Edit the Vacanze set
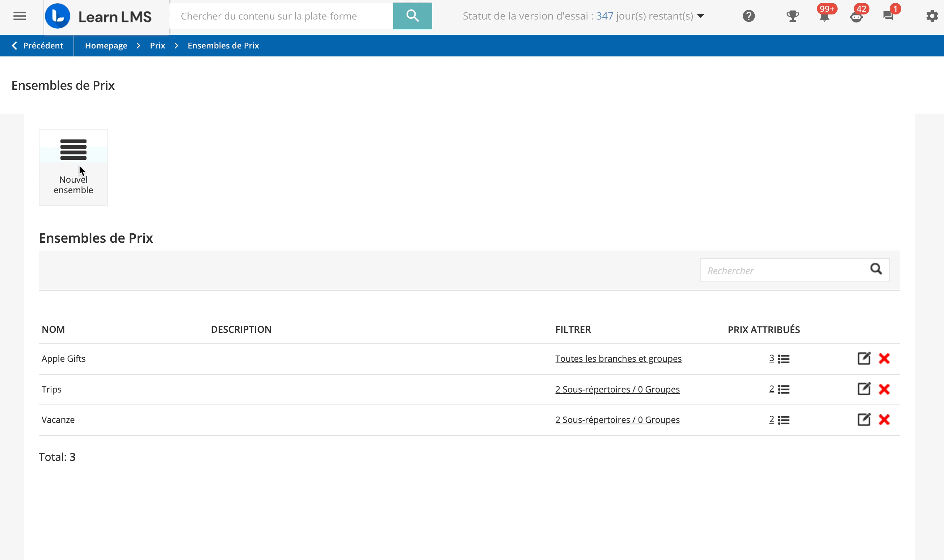Image resolution: width=944 pixels, height=560 pixels. [x=864, y=420]
